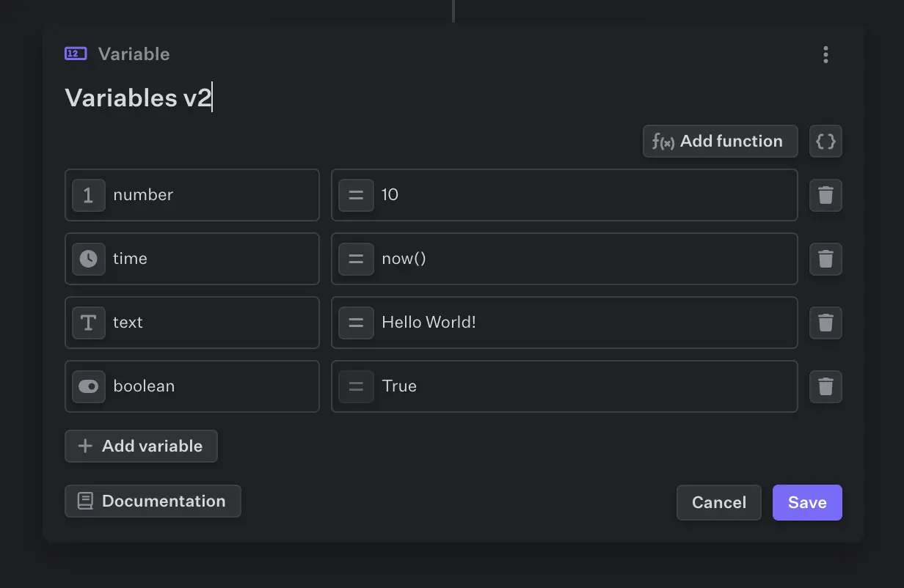
Task: Click equals operator beside now()
Action: (356, 259)
